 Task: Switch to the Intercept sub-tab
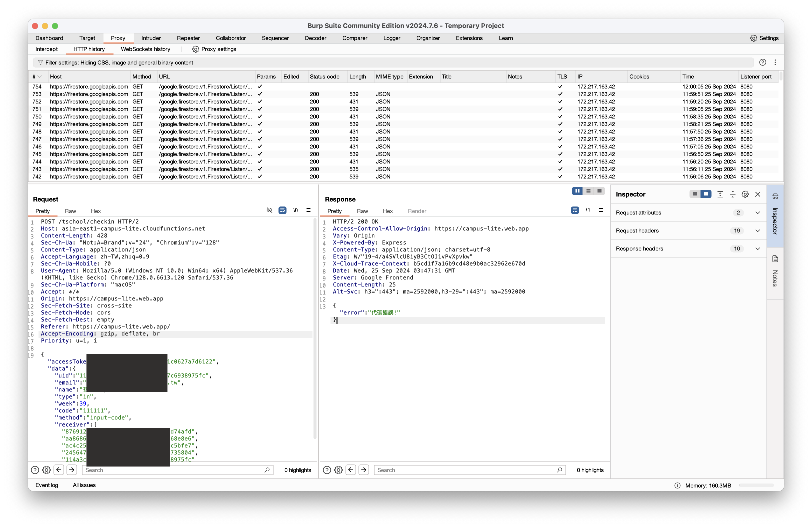pos(46,49)
